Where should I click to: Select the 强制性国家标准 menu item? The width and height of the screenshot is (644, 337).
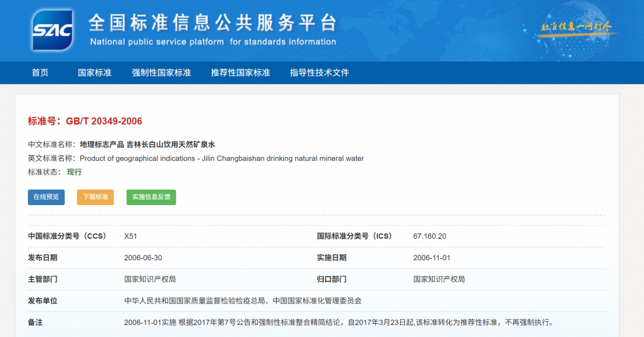tap(162, 73)
